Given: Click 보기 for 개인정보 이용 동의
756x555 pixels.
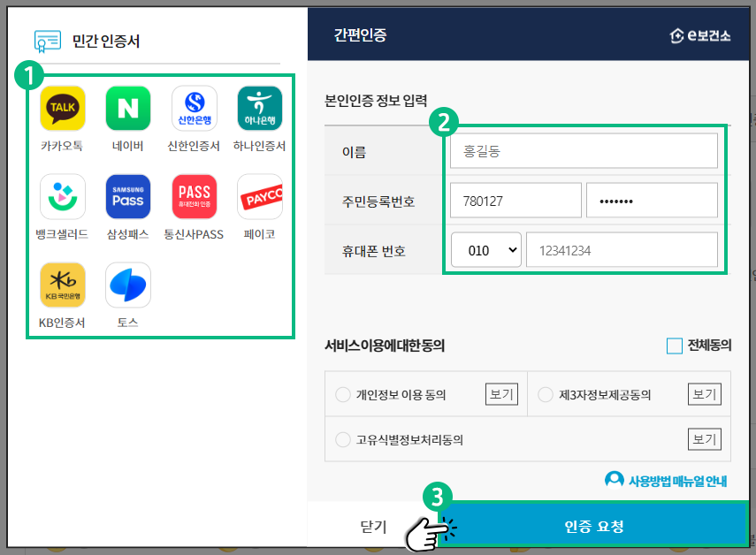Looking at the screenshot, I should [x=501, y=394].
